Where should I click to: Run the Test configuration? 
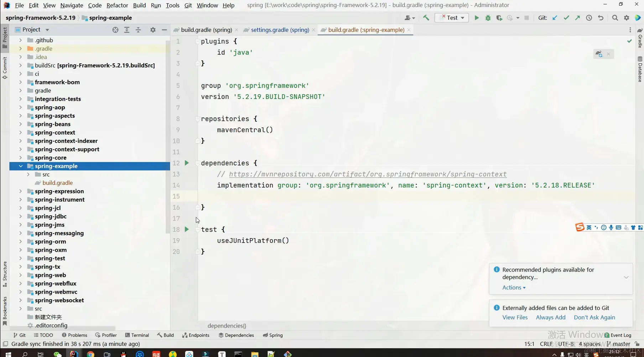[477, 18]
